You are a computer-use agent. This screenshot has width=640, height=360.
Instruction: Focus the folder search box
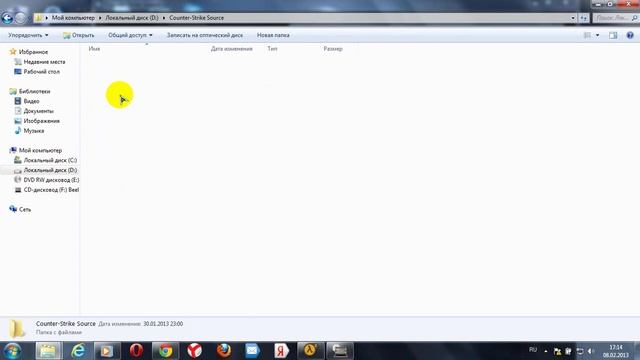[615, 18]
